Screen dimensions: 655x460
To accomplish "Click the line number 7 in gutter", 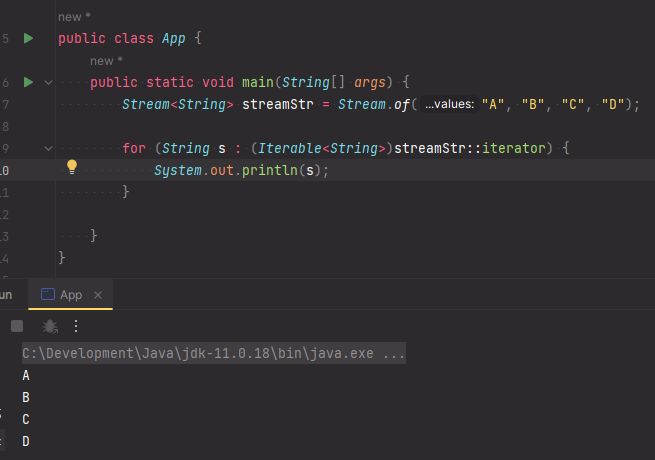I will [x=5, y=104].
